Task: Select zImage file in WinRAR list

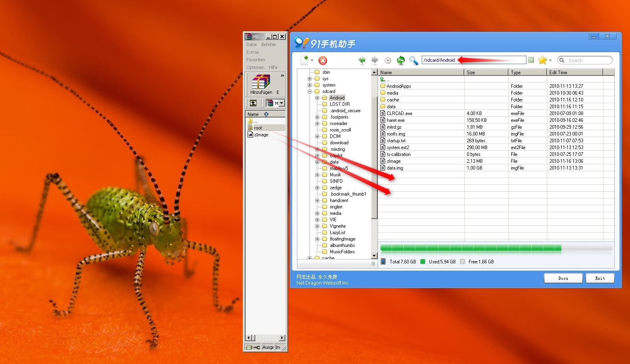Action: pyautogui.click(x=258, y=135)
